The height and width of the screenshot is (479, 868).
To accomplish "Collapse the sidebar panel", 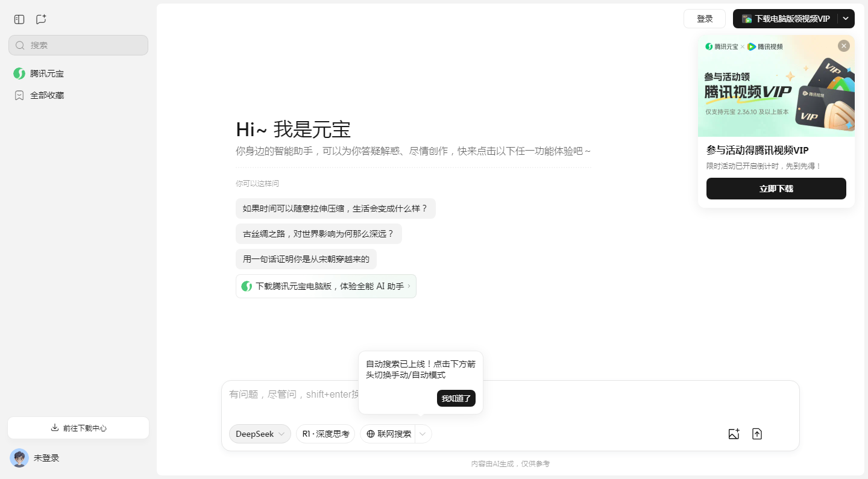I will pyautogui.click(x=19, y=19).
